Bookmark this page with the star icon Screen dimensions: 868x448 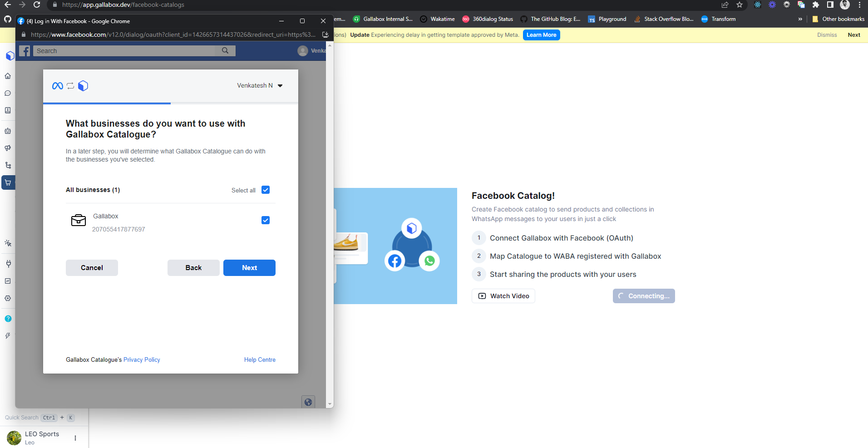coord(740,5)
